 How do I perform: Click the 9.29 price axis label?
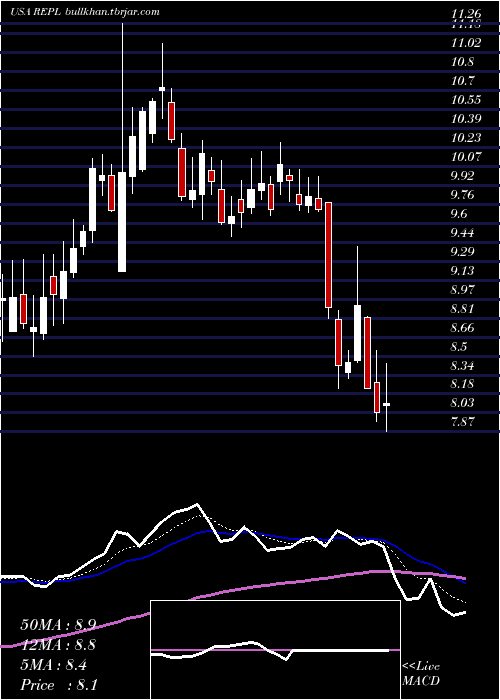pyautogui.click(x=462, y=252)
